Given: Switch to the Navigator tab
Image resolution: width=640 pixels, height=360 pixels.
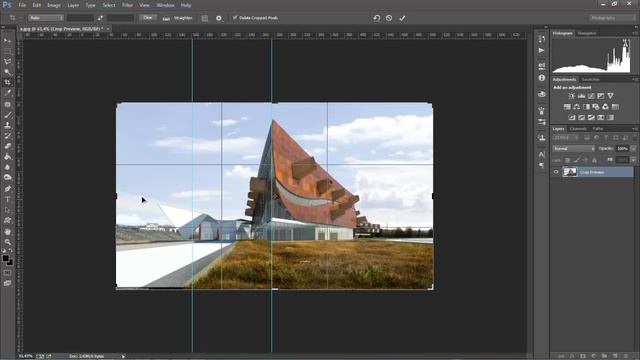Looking at the screenshot, I should (587, 33).
